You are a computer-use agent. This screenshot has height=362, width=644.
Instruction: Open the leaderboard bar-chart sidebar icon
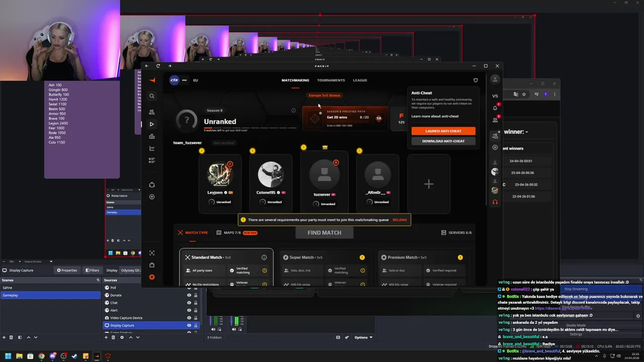click(x=152, y=136)
